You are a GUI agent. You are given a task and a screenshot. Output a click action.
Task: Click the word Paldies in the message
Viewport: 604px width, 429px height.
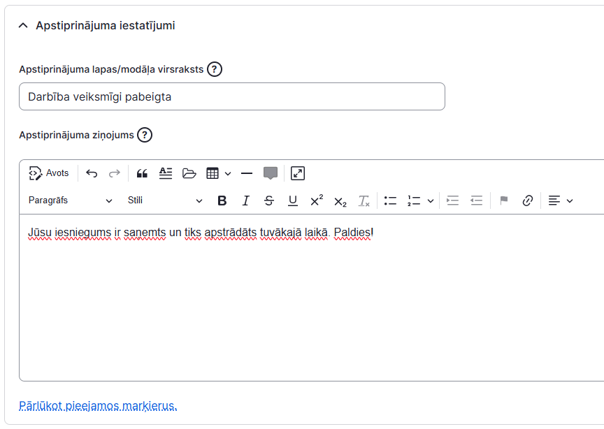pos(352,233)
